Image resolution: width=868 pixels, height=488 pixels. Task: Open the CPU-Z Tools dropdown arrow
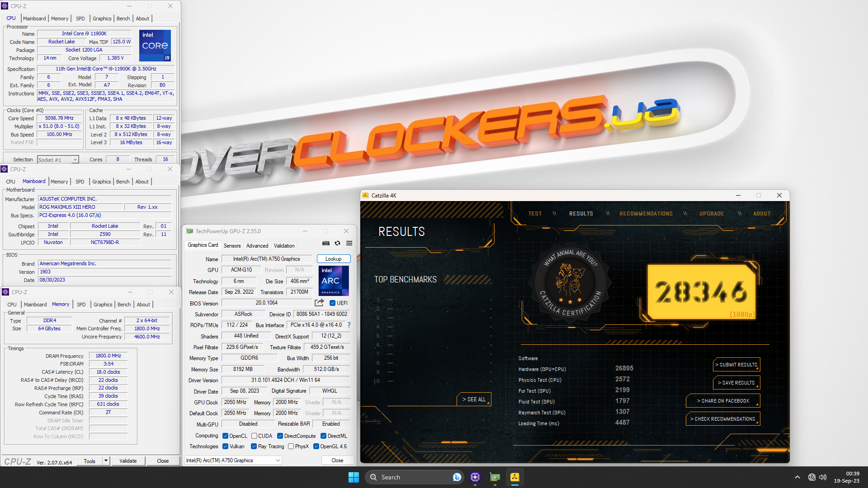106,461
